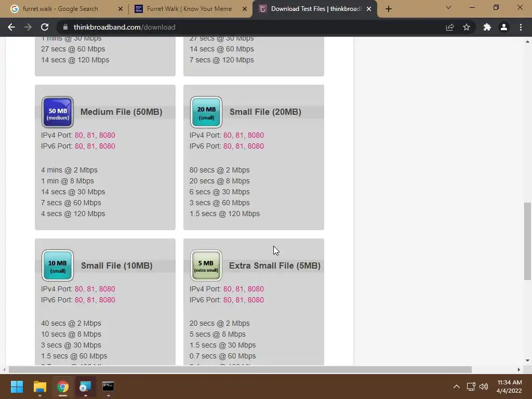Download 5MB file via IPv4 port 80
Image resolution: width=532 pixels, height=399 pixels.
(228, 289)
